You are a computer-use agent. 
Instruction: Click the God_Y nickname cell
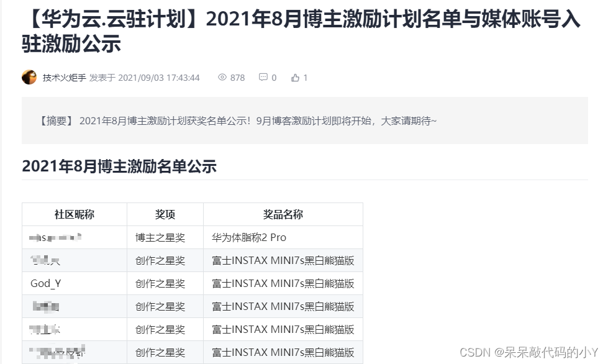pyautogui.click(x=75, y=283)
